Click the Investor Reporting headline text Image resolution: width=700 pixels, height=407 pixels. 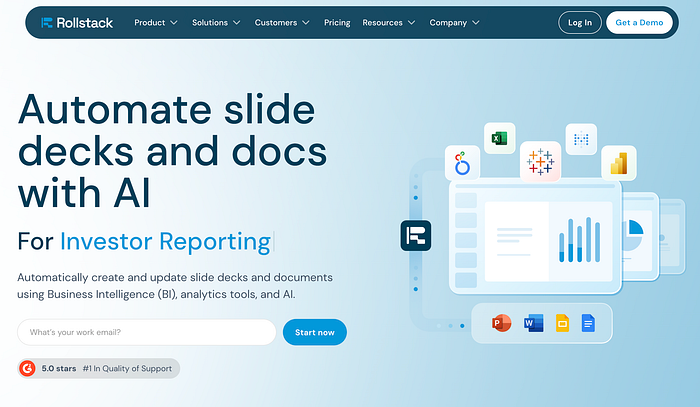(x=166, y=242)
